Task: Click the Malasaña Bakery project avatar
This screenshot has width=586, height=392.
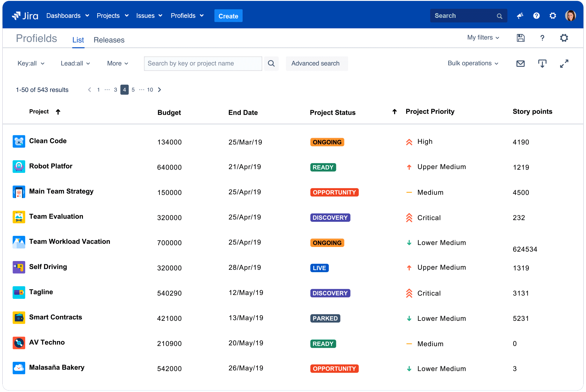Action: 19,368
